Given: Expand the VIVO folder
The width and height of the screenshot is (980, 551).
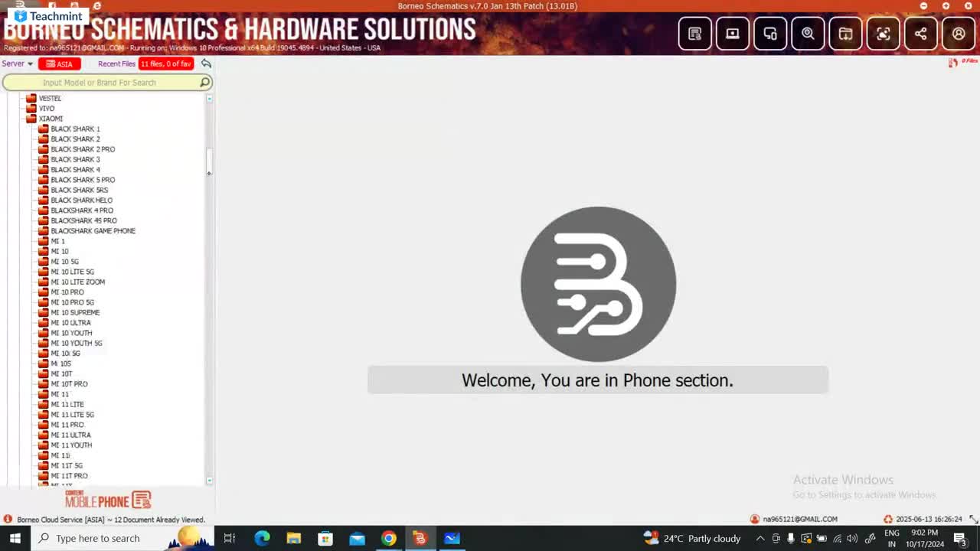Looking at the screenshot, I should pos(31,109).
